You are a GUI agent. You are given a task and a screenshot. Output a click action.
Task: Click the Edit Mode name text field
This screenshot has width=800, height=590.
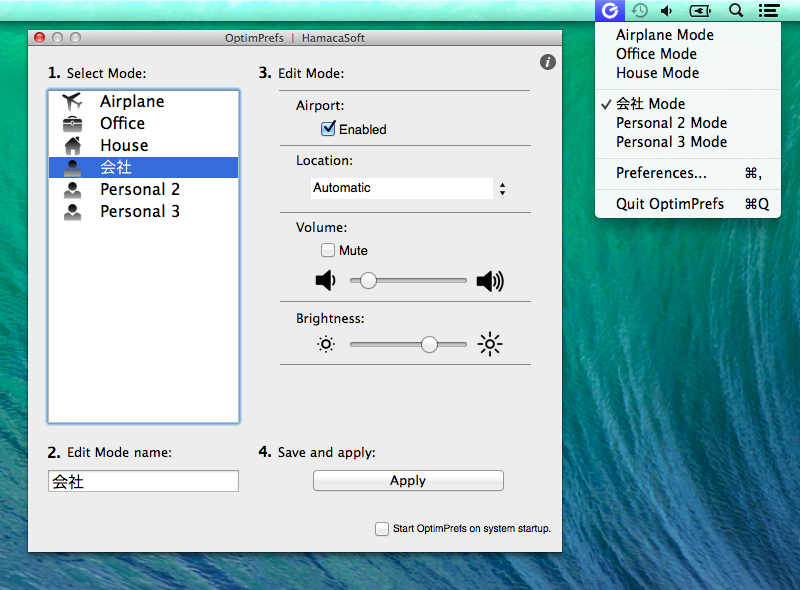coord(143,481)
